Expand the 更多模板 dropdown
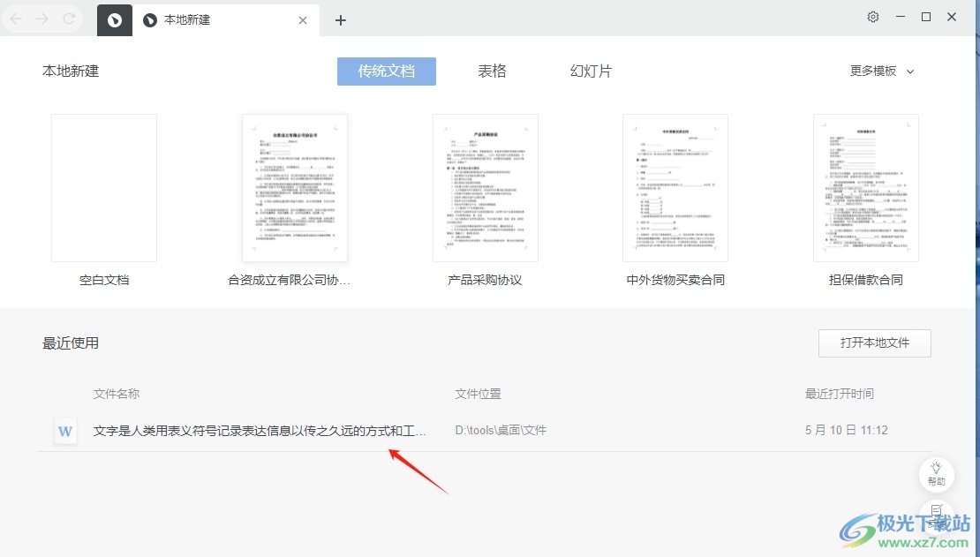The width and height of the screenshot is (980, 557). [x=882, y=72]
